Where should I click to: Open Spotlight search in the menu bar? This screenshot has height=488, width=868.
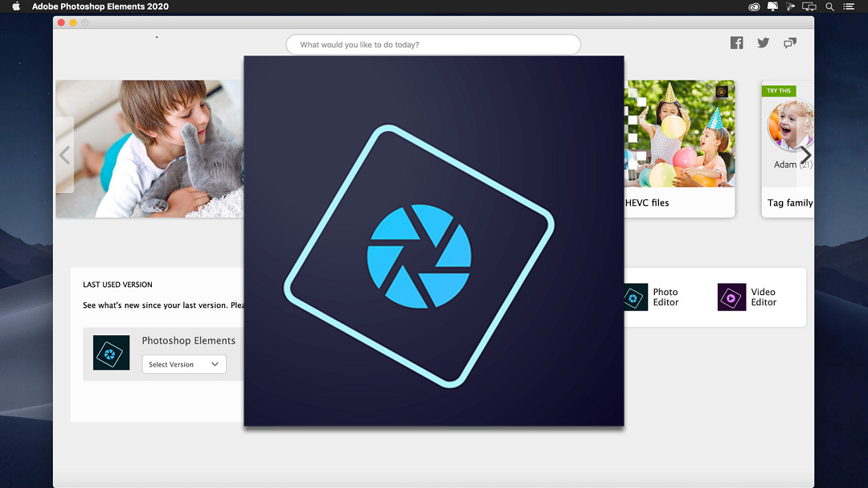830,6
